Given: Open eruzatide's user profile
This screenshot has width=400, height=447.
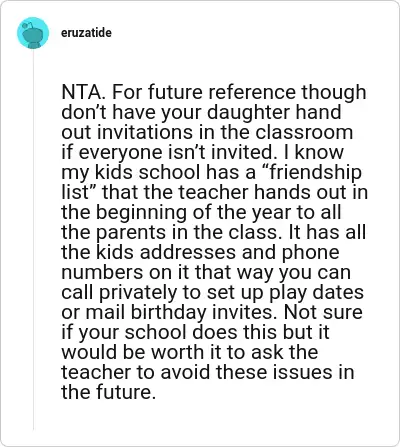Looking at the screenshot, I should tap(86, 33).
